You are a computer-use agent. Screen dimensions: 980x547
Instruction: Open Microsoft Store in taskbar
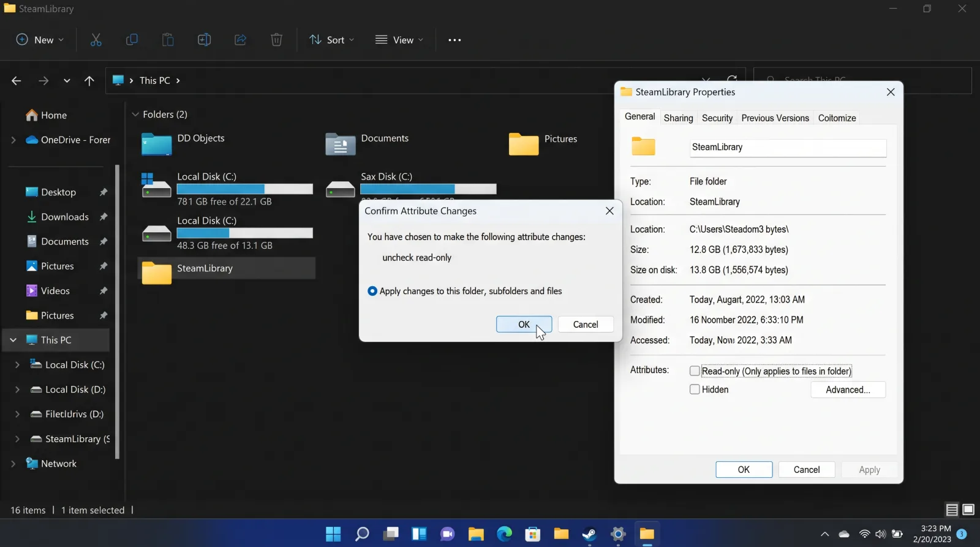click(533, 534)
